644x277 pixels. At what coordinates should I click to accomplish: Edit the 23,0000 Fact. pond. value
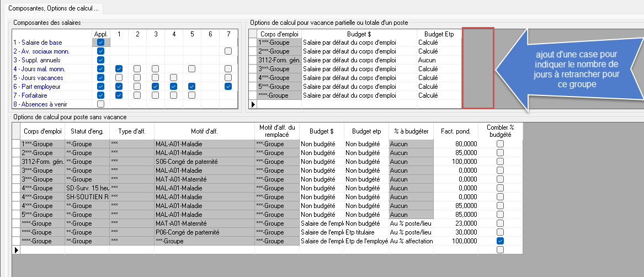(455, 223)
